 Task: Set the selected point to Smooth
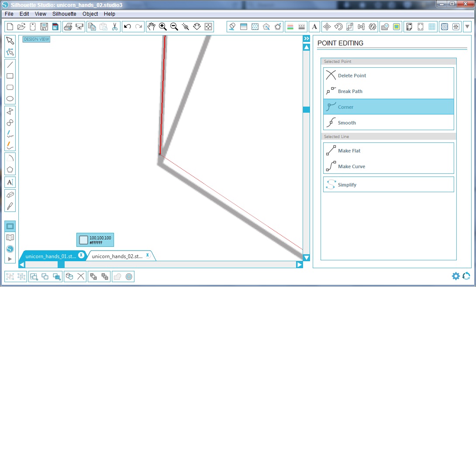pyautogui.click(x=389, y=123)
